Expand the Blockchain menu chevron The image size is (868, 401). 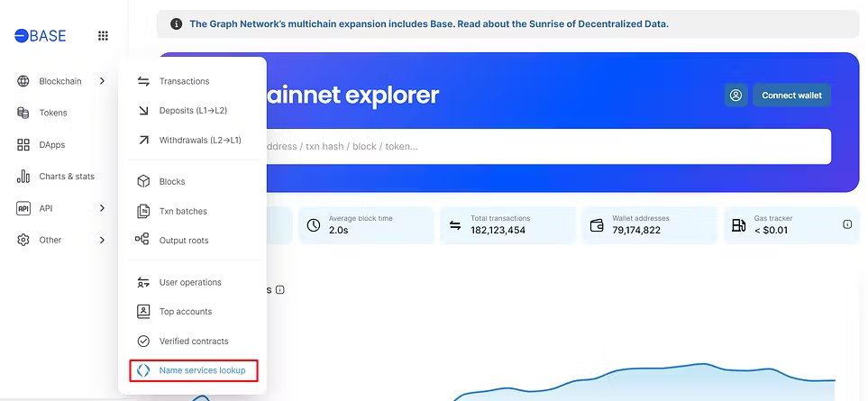(103, 81)
